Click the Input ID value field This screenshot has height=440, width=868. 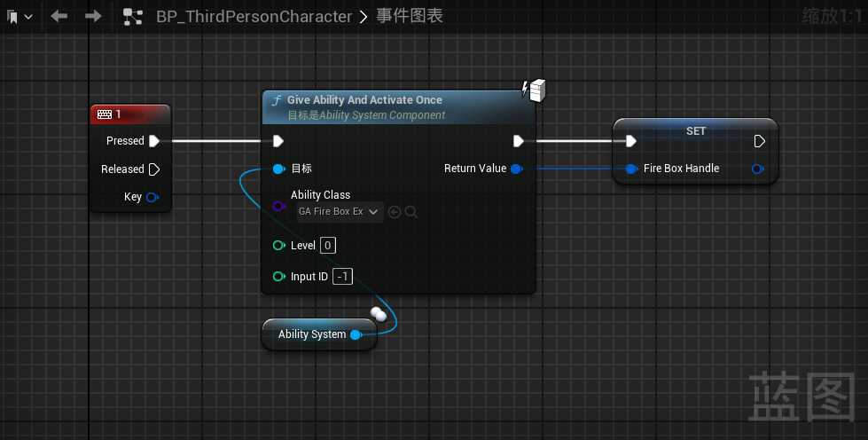click(342, 277)
